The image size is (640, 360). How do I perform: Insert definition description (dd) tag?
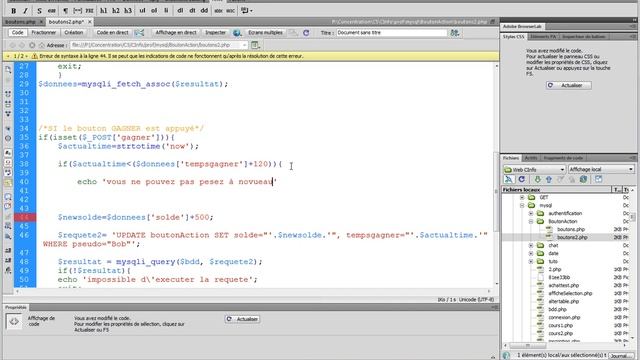click(x=204, y=11)
